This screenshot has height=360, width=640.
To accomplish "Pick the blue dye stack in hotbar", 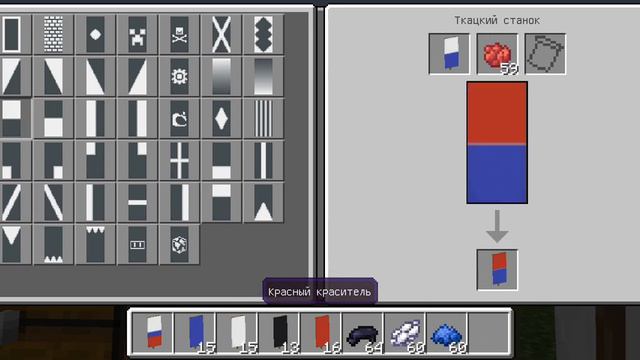I will point(447,332).
